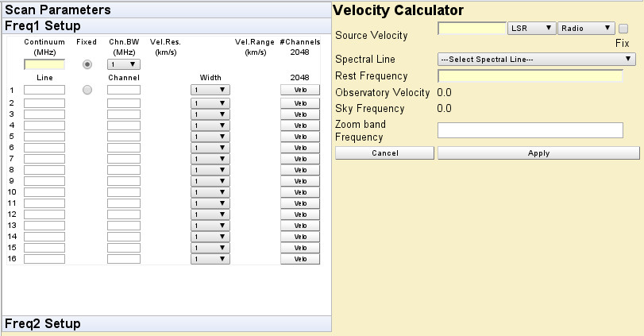The height and width of the screenshot is (336, 644).
Task: Click the Rest Frequency input field
Action: click(x=530, y=77)
